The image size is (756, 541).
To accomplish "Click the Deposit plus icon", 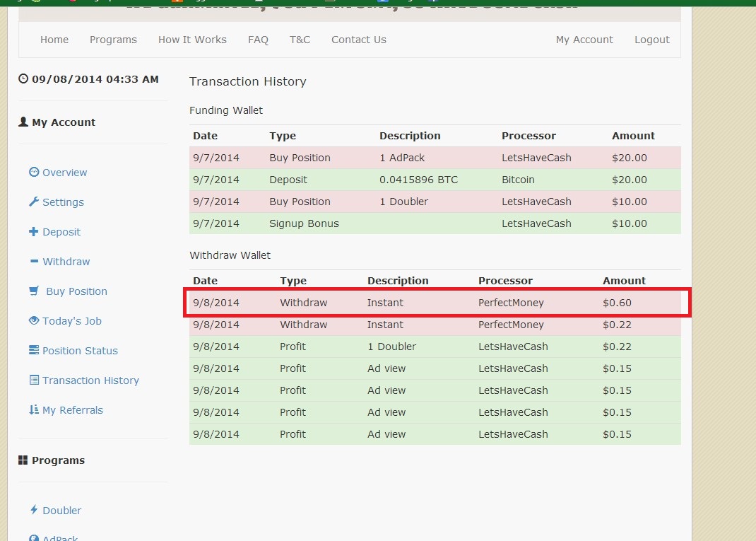I will pos(33,232).
